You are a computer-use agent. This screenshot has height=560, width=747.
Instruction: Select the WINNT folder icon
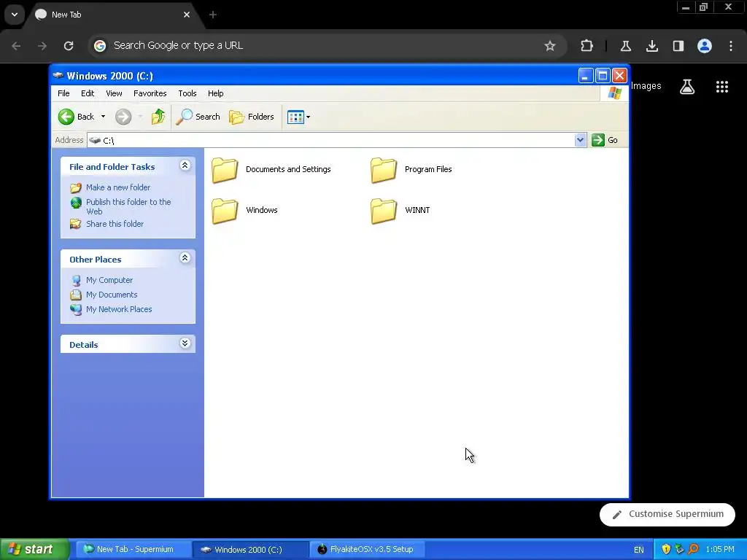[384, 211]
